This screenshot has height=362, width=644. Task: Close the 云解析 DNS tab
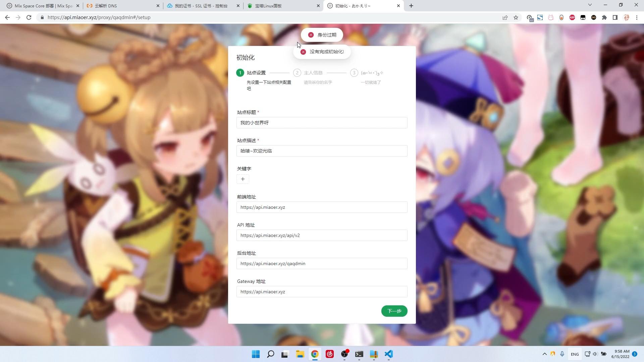158,6
